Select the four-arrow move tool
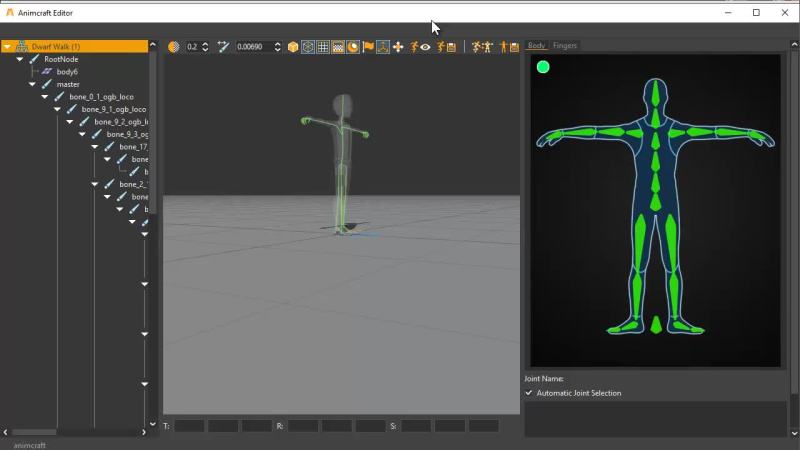Viewport: 800px width, 450px height. click(398, 47)
